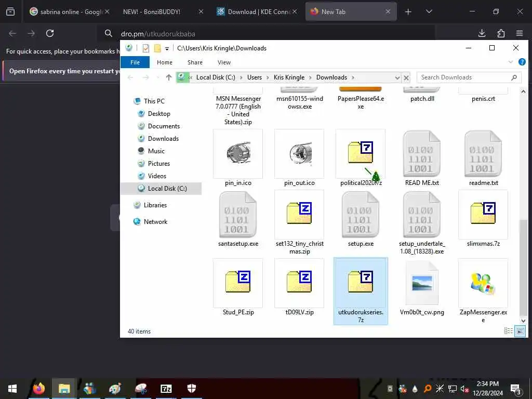This screenshot has width=532, height=399.
Task: Open the Home ribbon tab
Action: (165, 62)
